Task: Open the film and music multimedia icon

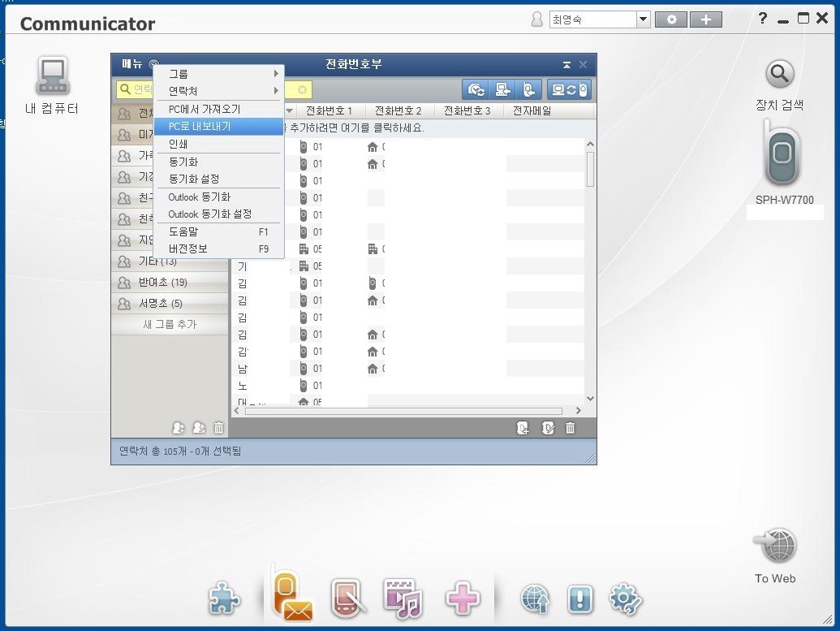Action: pos(403,599)
